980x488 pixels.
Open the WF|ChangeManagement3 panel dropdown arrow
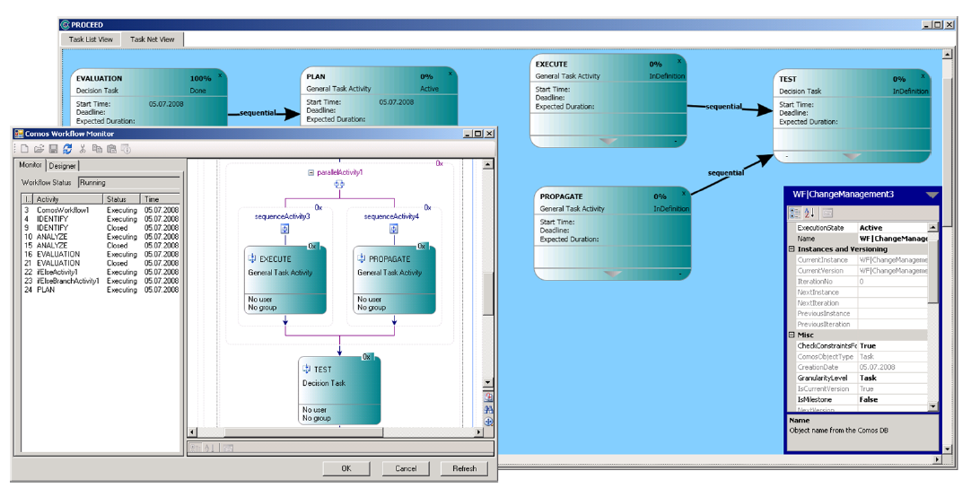click(932, 195)
